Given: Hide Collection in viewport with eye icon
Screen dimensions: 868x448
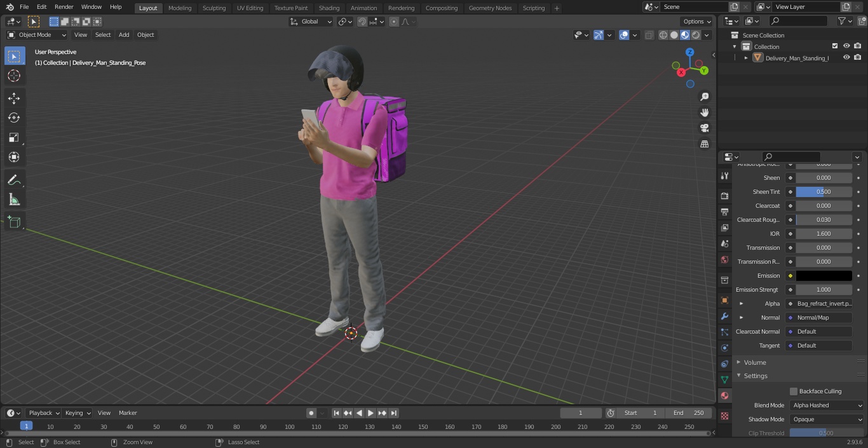Looking at the screenshot, I should [x=846, y=46].
